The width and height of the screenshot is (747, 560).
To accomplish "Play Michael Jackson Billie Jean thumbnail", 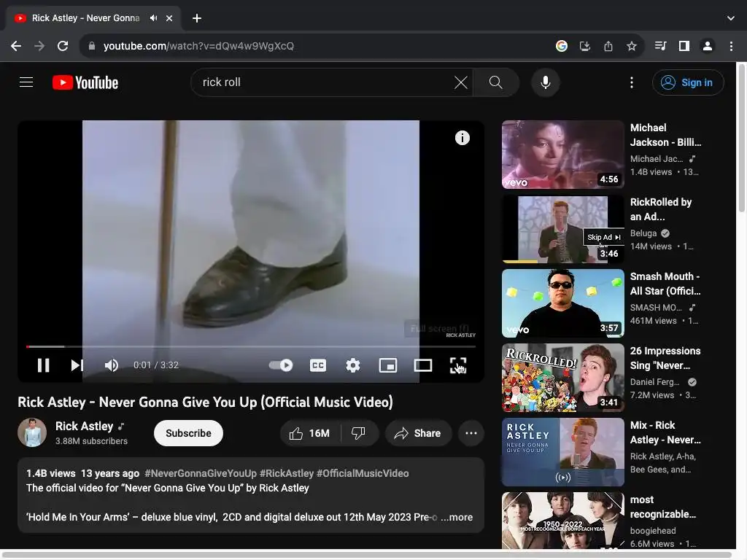I will tap(563, 155).
